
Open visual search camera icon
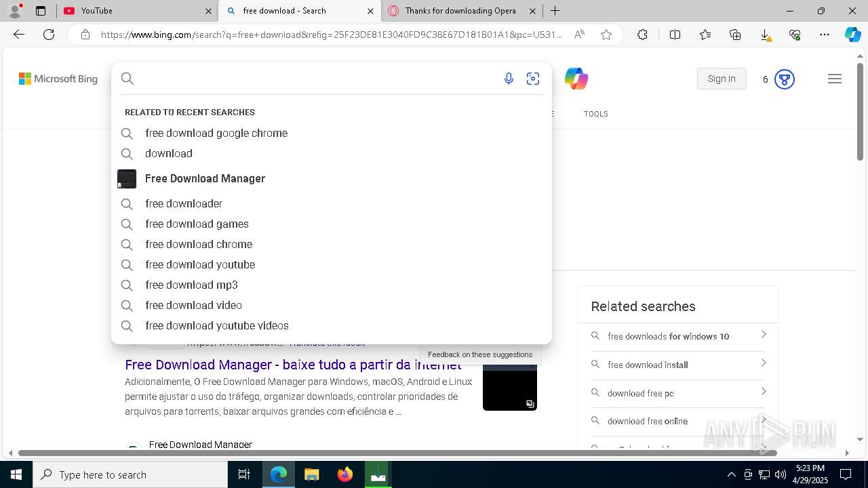(x=533, y=79)
